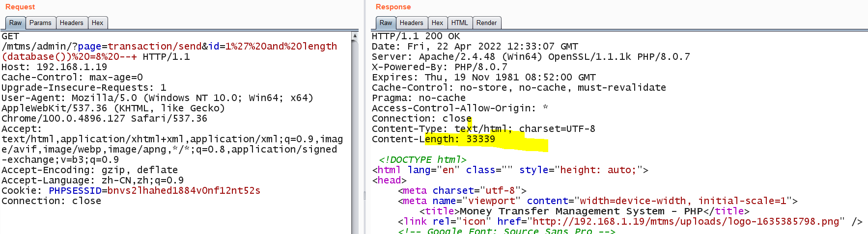Open the Response Hex tab
The image size is (868, 234).
(x=437, y=23)
